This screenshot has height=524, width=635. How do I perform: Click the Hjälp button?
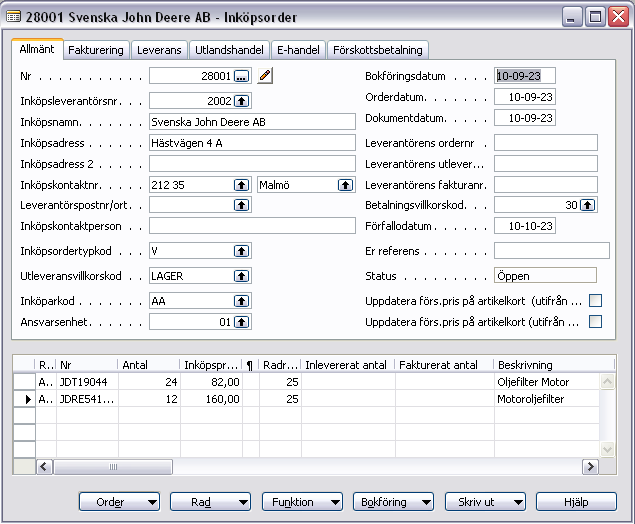[576, 502]
